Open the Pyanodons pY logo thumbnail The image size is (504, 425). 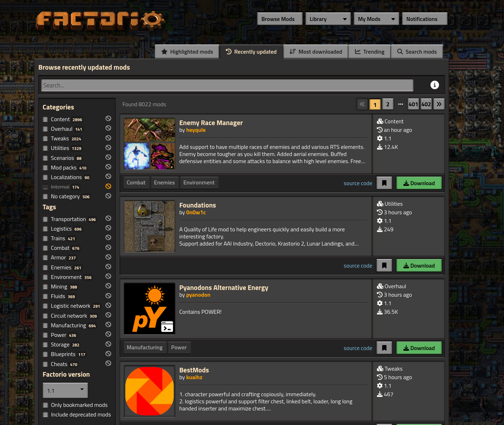point(150,308)
